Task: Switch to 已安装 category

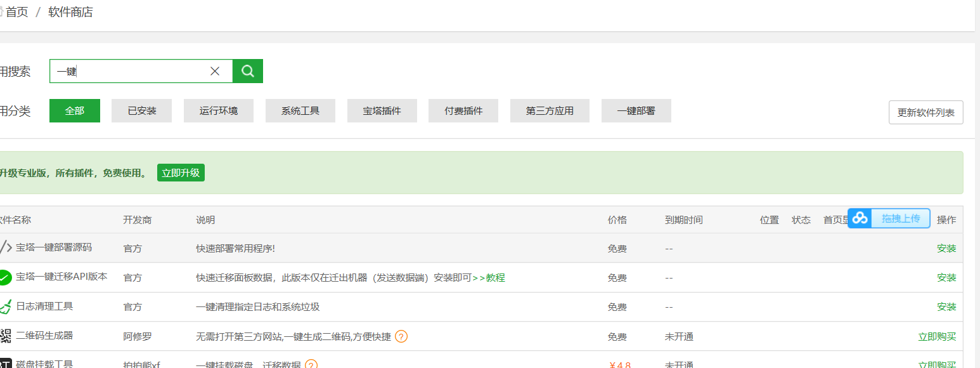Action: click(x=142, y=110)
